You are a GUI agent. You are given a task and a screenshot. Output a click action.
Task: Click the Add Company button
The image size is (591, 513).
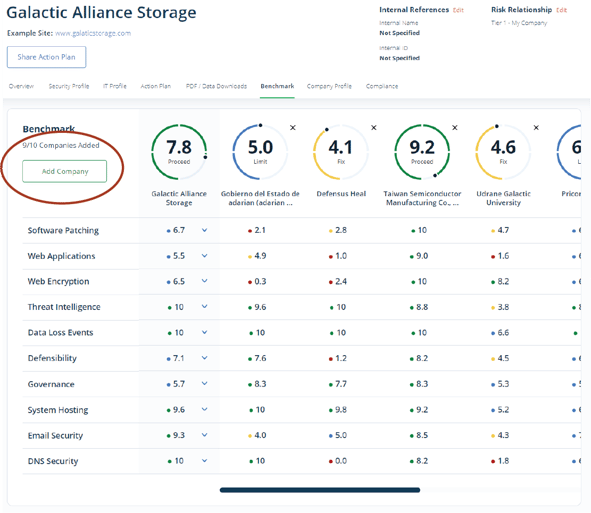[x=64, y=172]
